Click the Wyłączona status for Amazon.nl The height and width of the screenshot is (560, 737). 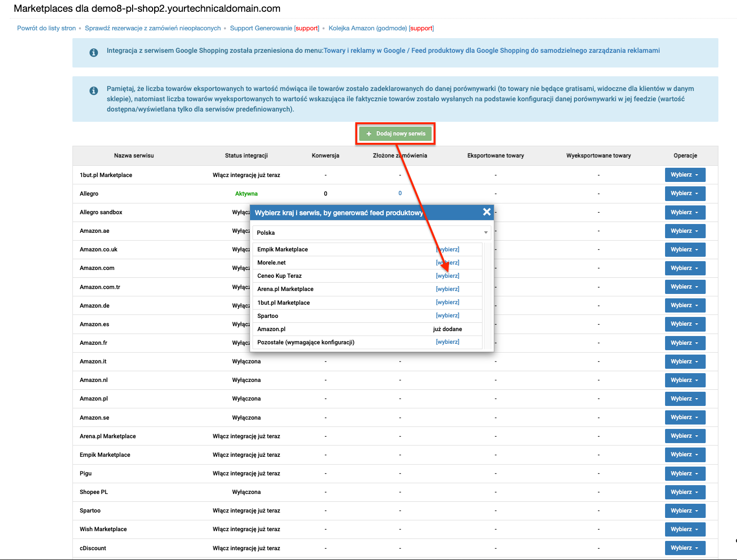[x=246, y=380]
